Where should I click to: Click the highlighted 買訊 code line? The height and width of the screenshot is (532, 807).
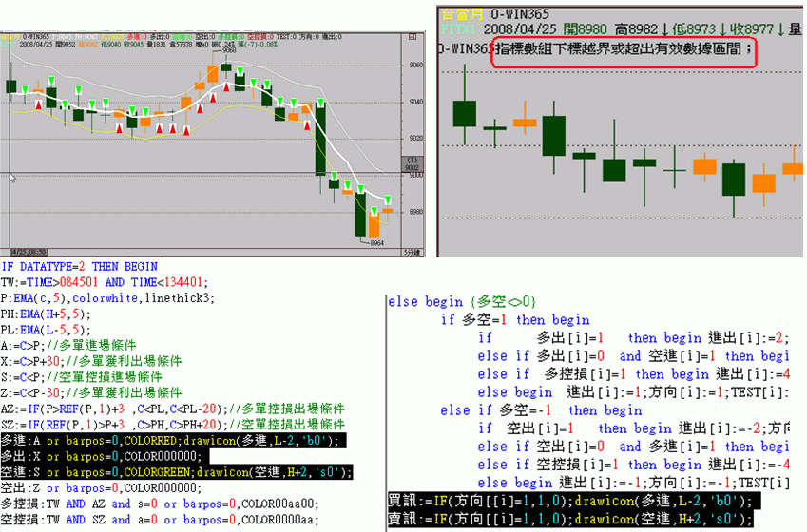[570, 501]
